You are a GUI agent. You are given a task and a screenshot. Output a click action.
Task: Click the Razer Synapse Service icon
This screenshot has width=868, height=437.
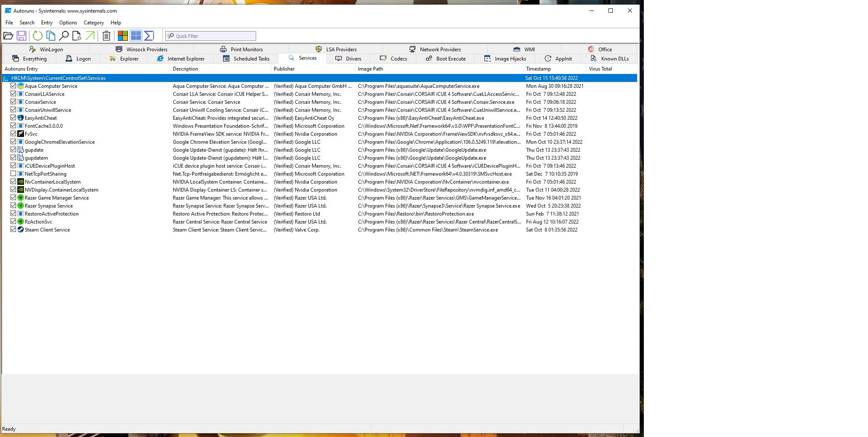(x=21, y=206)
